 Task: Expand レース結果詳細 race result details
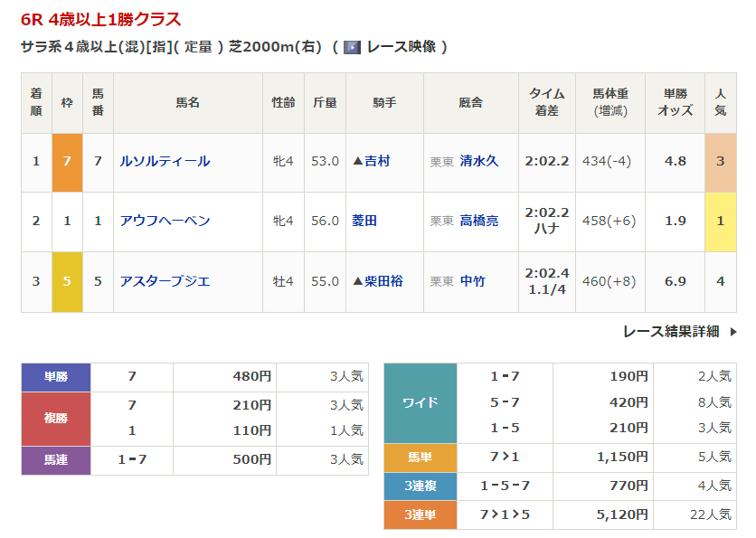671,332
